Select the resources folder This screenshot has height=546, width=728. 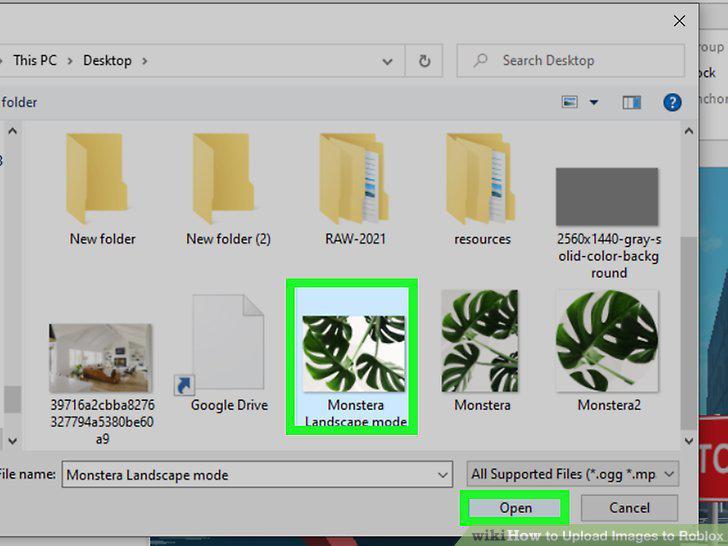tap(481, 179)
